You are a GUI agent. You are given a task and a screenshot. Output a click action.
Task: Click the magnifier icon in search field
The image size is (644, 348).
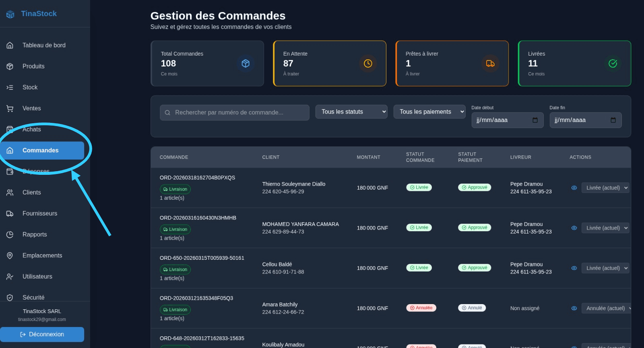coord(167,113)
